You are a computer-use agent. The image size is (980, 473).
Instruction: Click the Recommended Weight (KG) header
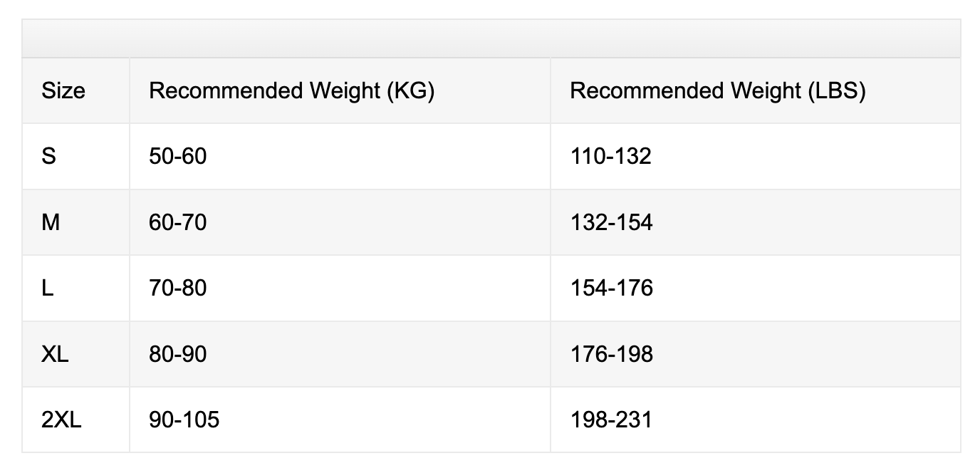(291, 91)
